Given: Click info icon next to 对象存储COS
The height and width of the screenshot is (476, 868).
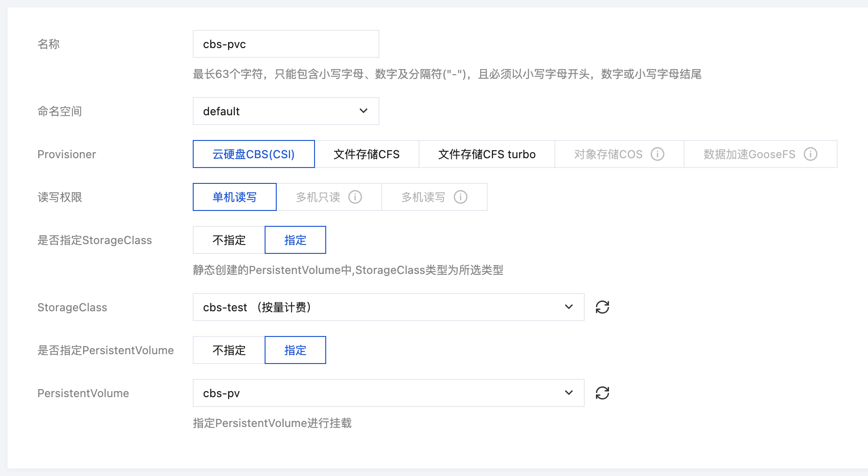Looking at the screenshot, I should point(657,154).
